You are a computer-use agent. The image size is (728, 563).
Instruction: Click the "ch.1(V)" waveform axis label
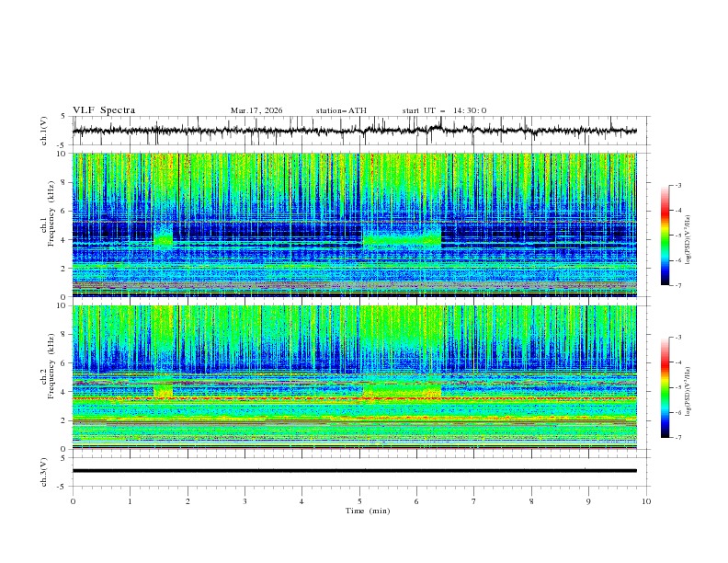[44, 131]
